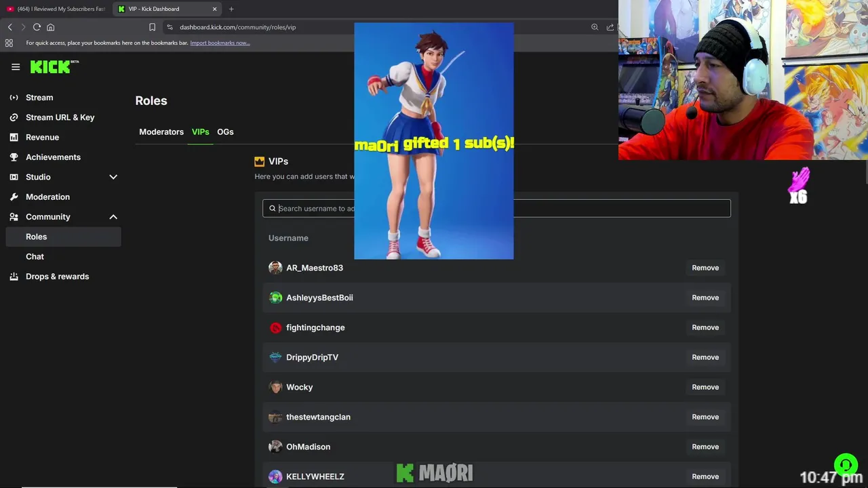Click the browser forward arrow
Viewport: 868px width, 488px height.
click(22, 27)
